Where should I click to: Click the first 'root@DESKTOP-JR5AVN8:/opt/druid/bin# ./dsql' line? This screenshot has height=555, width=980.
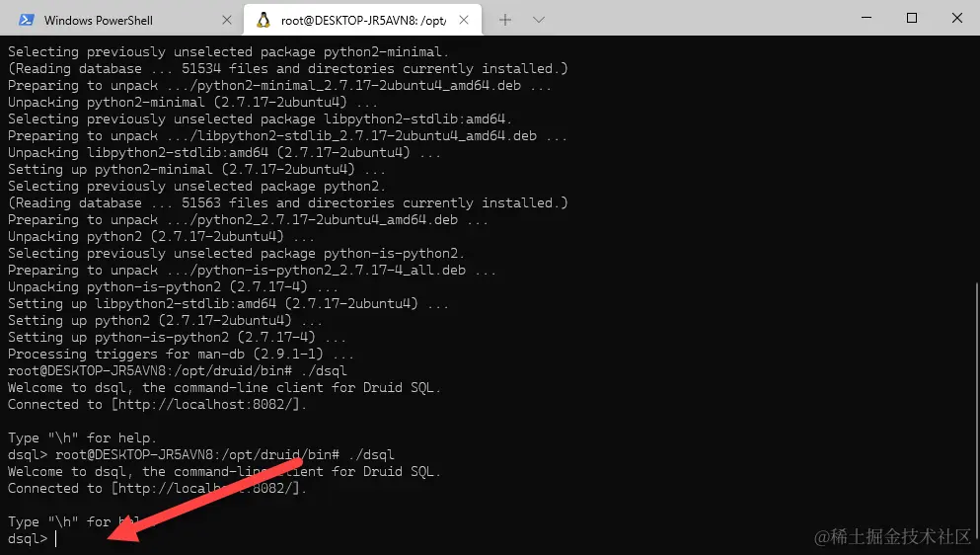pos(177,371)
